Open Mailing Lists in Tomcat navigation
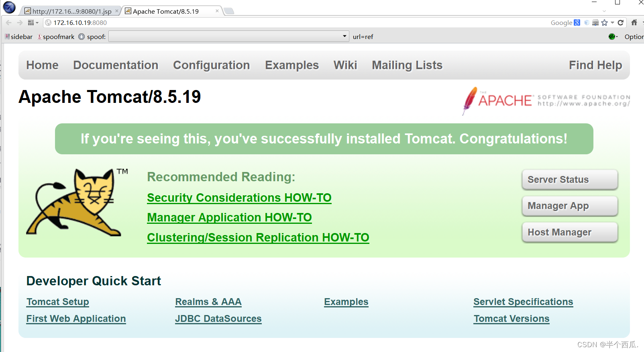644x352 pixels. [407, 65]
